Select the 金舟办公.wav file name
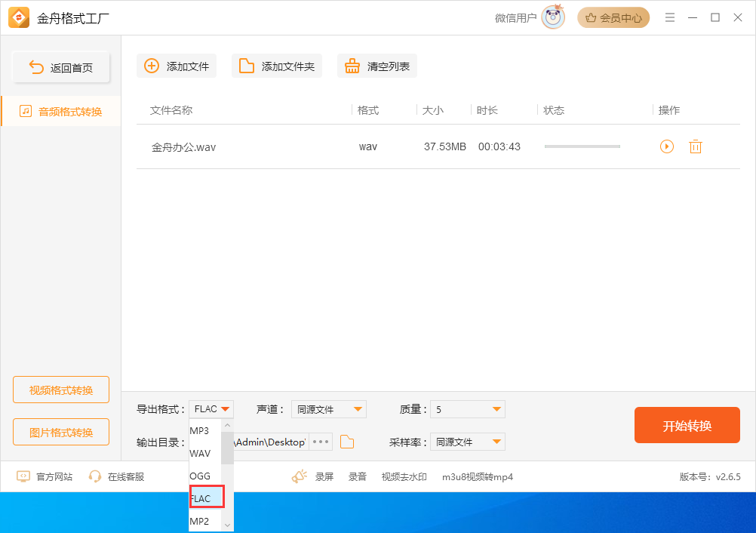This screenshot has width=756, height=533. (183, 147)
